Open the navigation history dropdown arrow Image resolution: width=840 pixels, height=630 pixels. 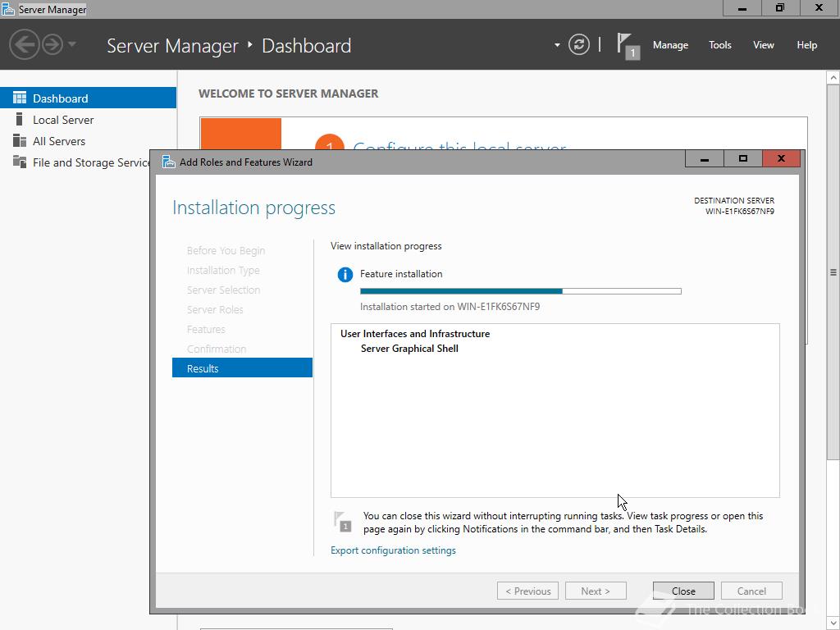(x=72, y=44)
